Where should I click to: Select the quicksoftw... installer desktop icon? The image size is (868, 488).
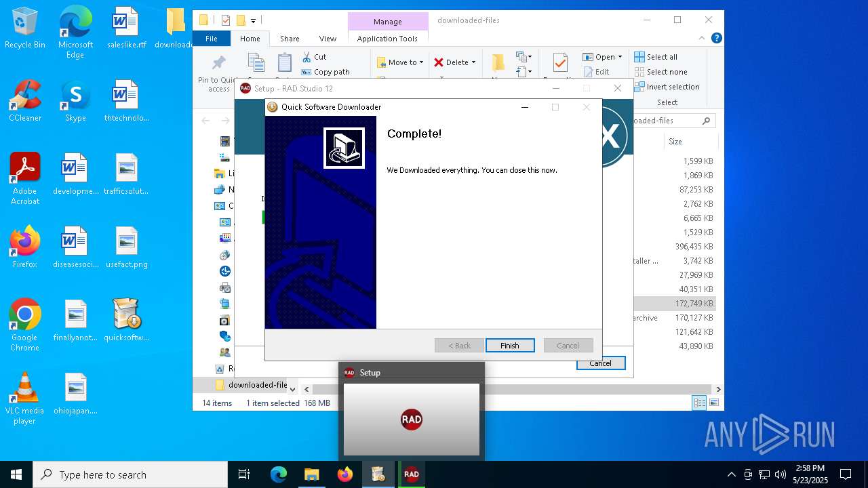(126, 321)
